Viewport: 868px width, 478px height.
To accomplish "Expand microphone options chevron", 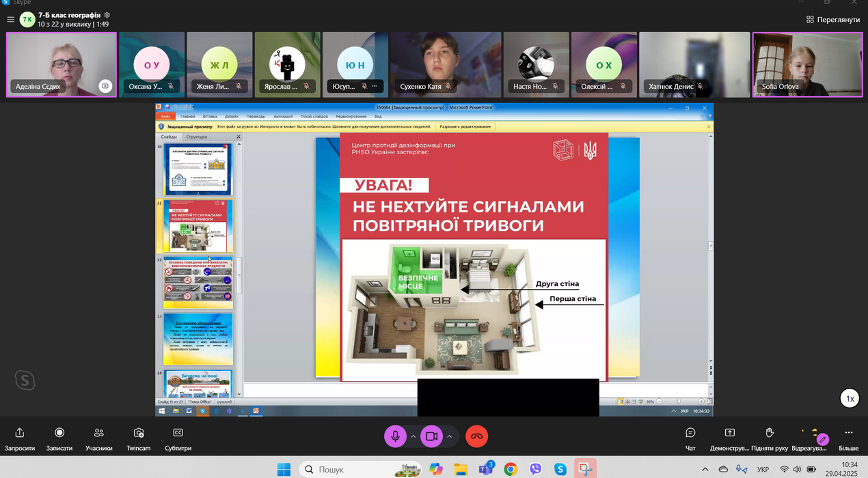I will [x=413, y=436].
